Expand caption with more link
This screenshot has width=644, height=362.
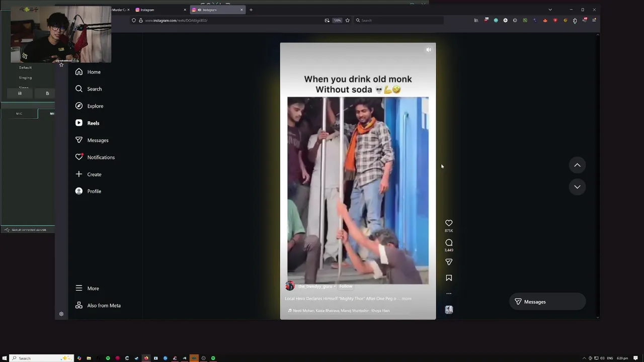[407, 299]
